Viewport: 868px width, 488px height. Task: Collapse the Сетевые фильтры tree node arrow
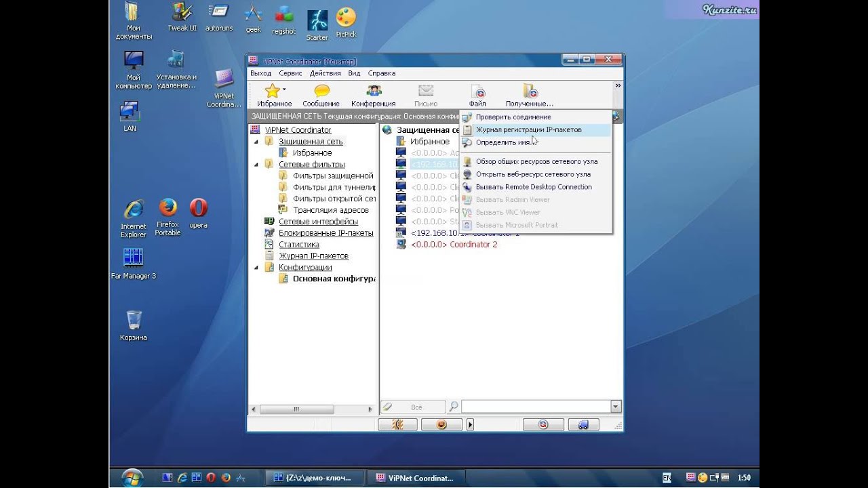point(256,164)
